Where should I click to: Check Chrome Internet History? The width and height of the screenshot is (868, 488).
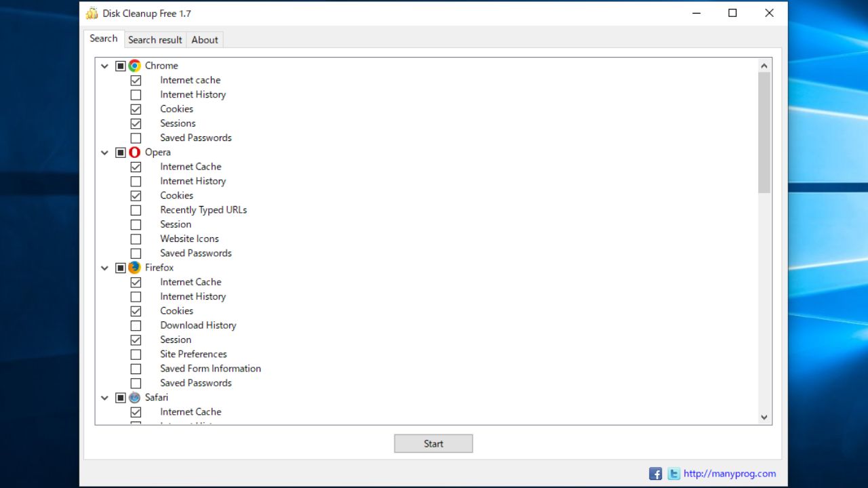[x=136, y=95]
